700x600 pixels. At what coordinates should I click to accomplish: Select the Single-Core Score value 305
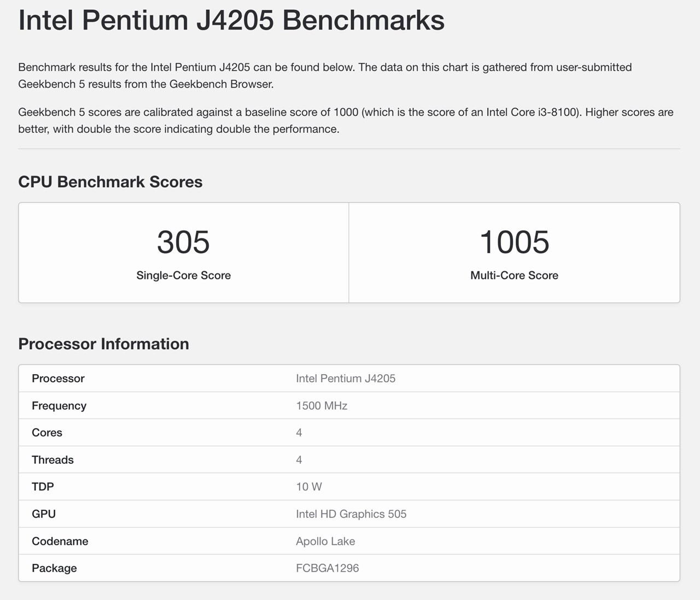(x=183, y=242)
